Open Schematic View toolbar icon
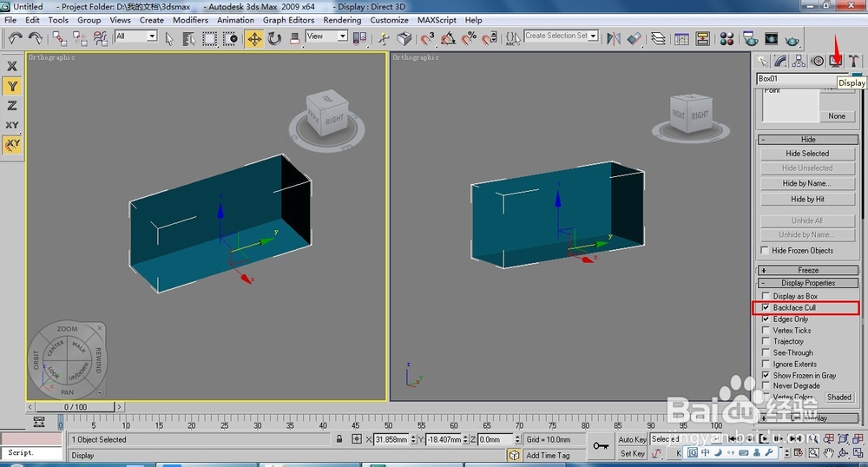 click(x=702, y=38)
